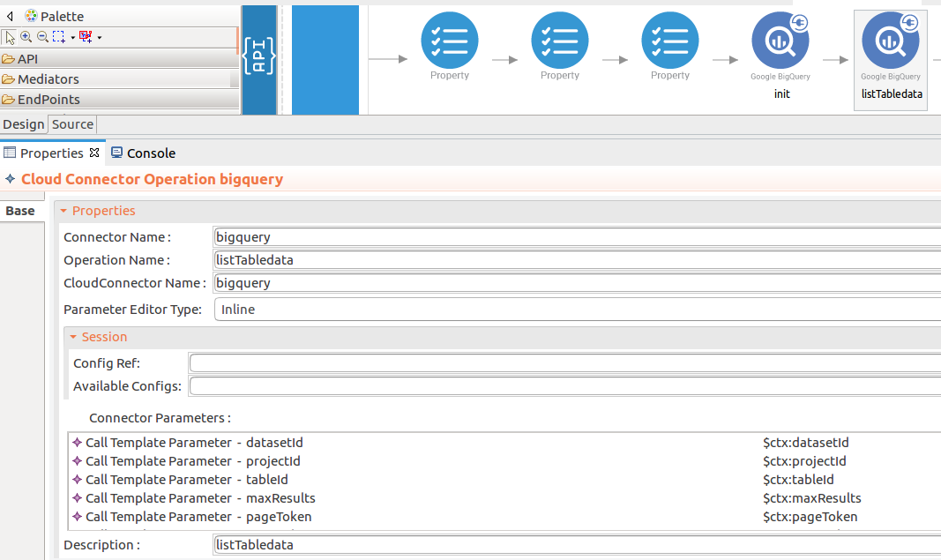Click the $ctx:maxResults value
Screen dimensions: 941x560
811,498
